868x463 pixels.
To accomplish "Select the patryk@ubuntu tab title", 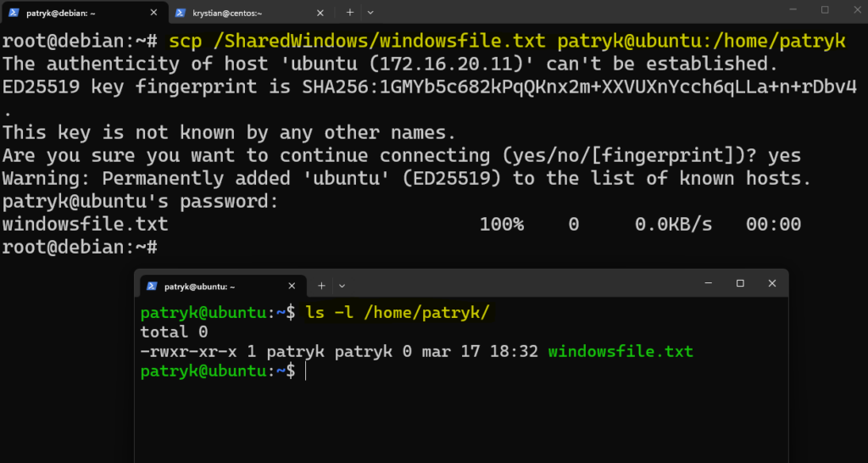I will tap(200, 286).
